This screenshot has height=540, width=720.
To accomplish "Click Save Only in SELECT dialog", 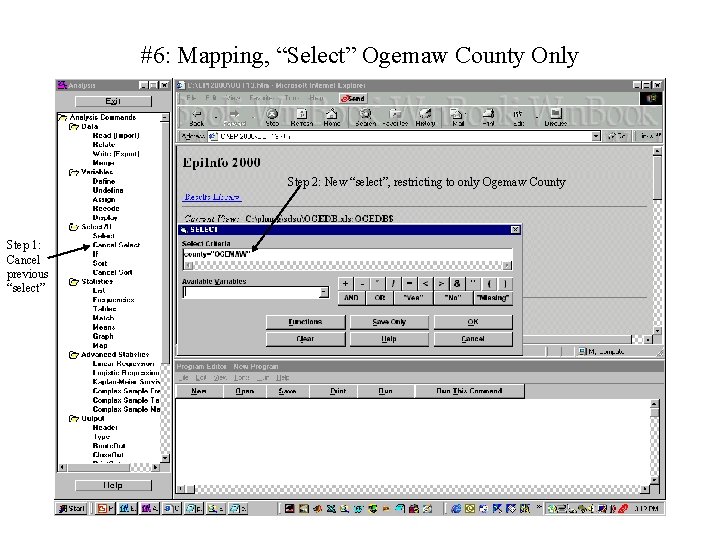I will (x=389, y=322).
